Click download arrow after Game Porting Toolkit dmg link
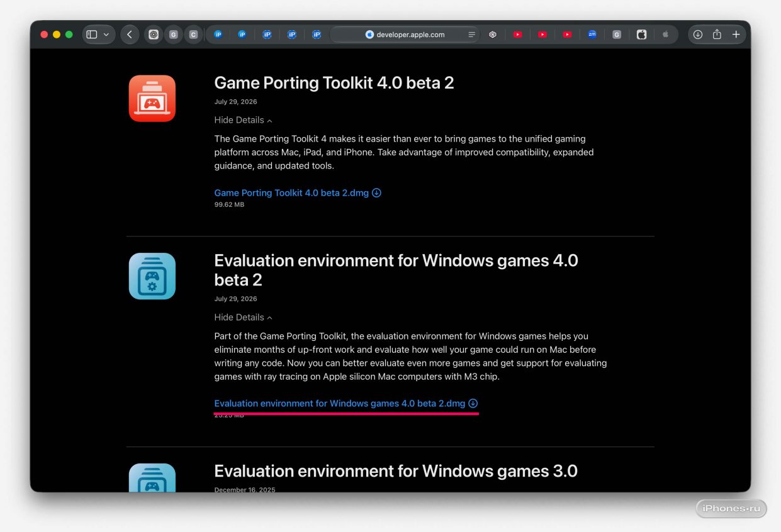Image resolution: width=781 pixels, height=532 pixels. coord(376,193)
